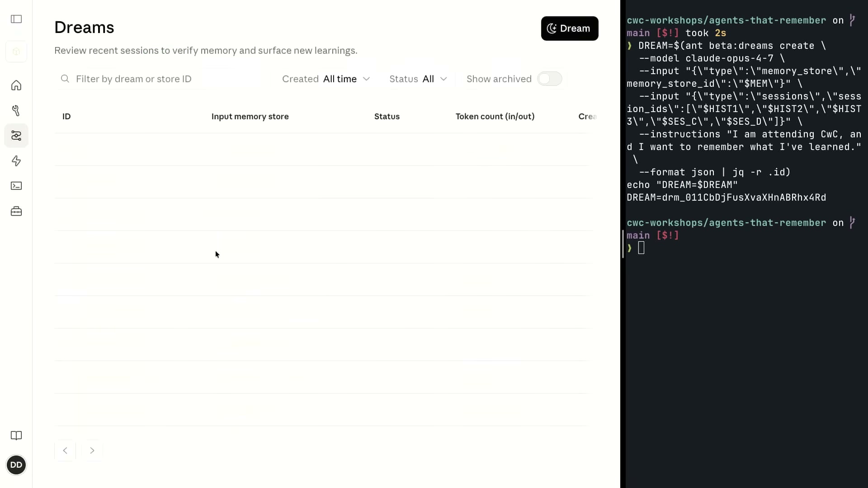The height and width of the screenshot is (488, 868).
Task: Toggle the sidebar panel icon
Action: coord(16,19)
